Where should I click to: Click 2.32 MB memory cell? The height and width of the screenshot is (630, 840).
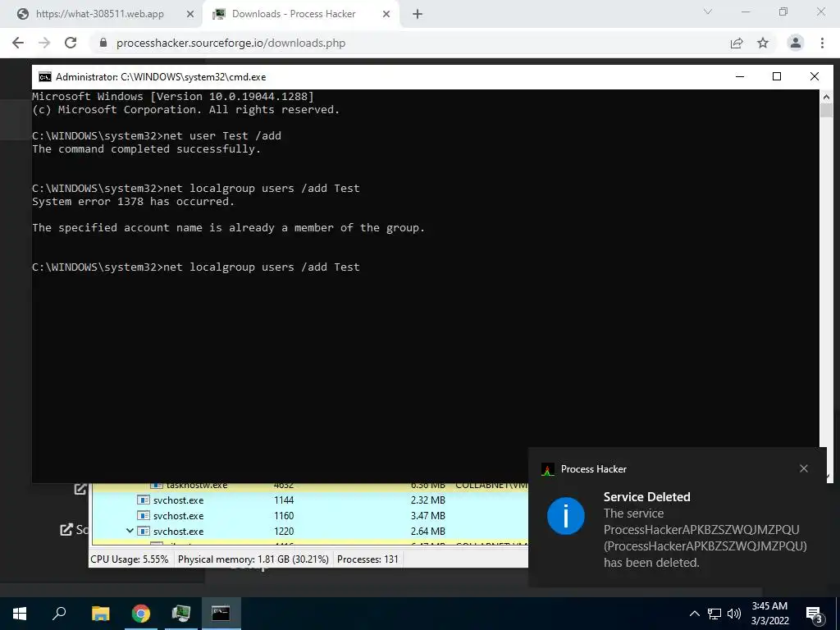[x=427, y=500]
